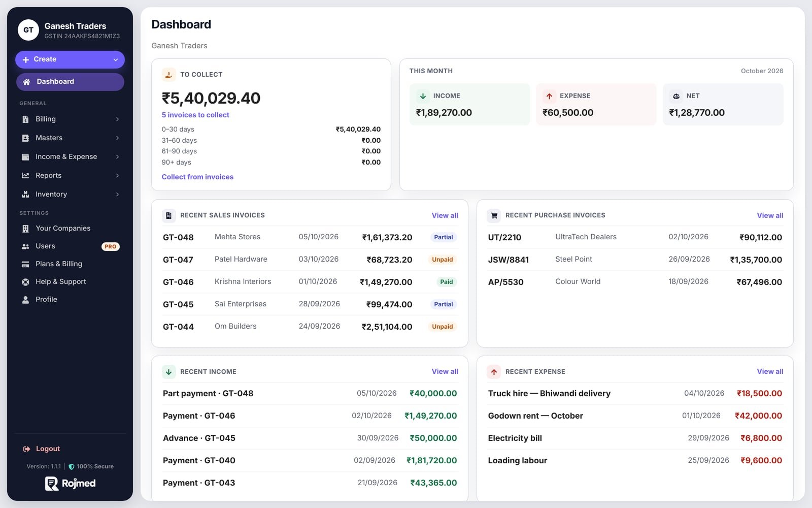Click the Rojmed logo at sidebar bottom
Screen dimensions: 812x508
click(70, 484)
